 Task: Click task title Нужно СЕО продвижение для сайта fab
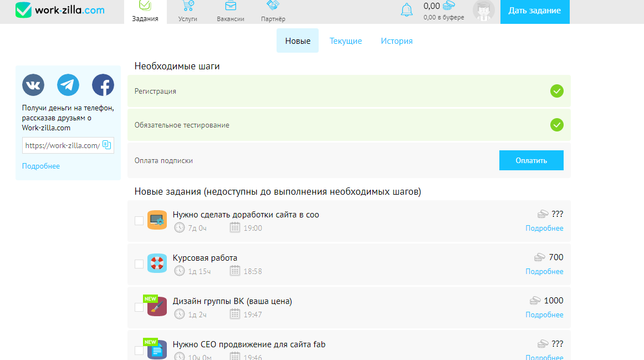[249, 344]
